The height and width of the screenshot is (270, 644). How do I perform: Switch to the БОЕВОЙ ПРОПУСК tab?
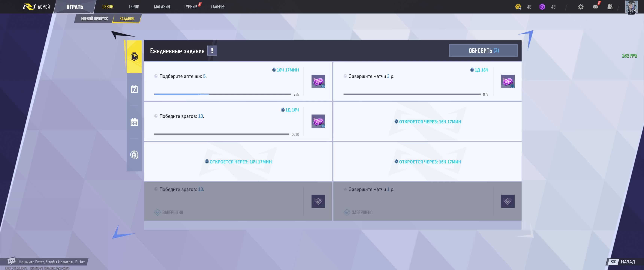tap(94, 19)
